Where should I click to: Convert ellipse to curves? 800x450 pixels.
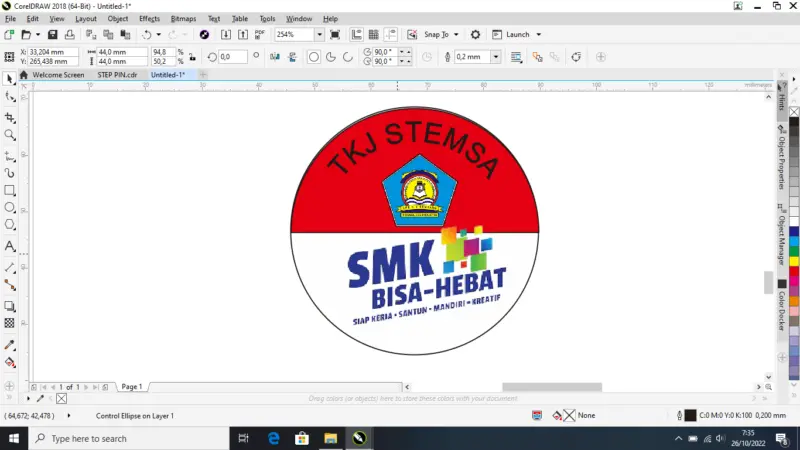point(576,57)
